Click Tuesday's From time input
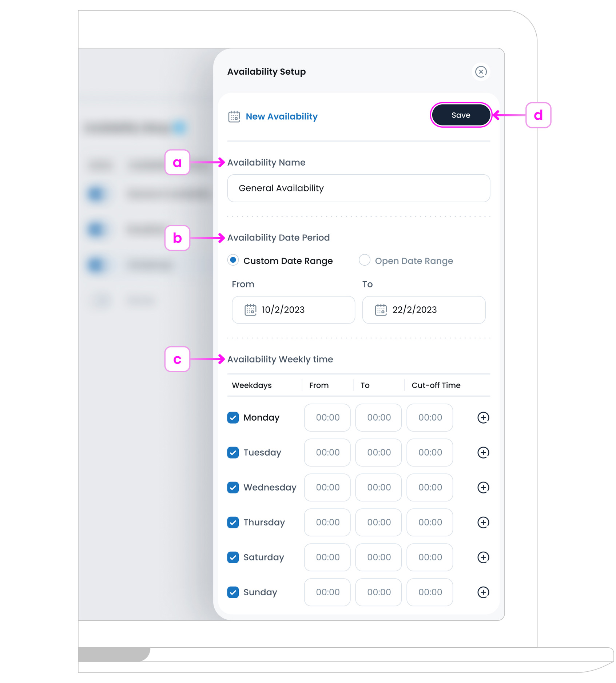The image size is (616, 683). (327, 453)
